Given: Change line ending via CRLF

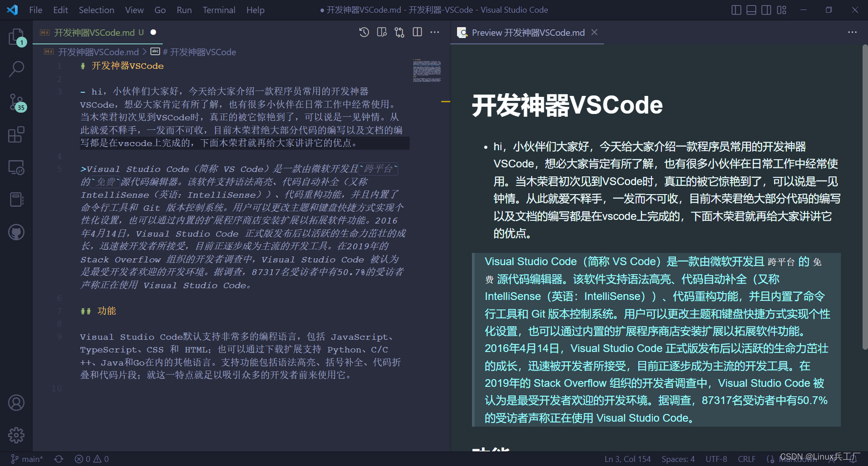Looking at the screenshot, I should click(x=747, y=459).
